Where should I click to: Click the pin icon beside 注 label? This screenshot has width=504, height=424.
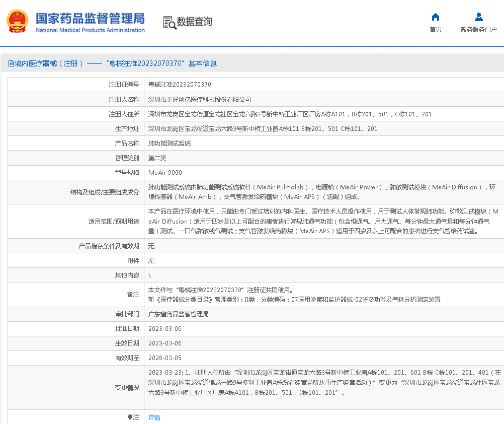tap(130, 417)
